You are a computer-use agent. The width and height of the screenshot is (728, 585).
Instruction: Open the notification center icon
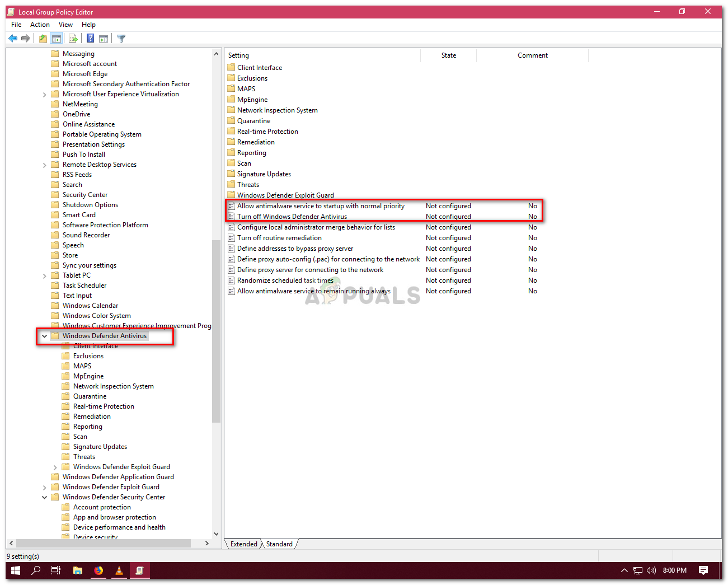703,570
